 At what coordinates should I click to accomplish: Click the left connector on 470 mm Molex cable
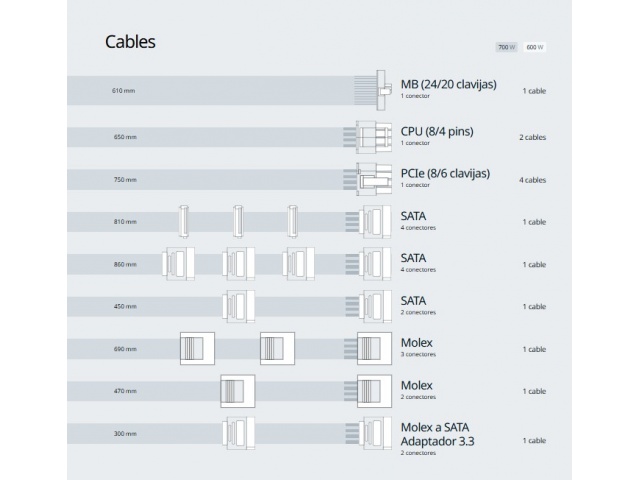236,391
